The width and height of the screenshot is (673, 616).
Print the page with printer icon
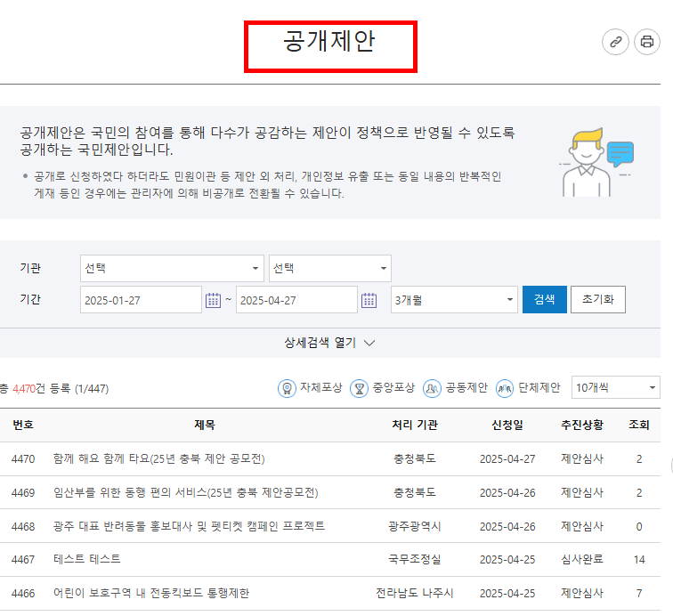point(647,42)
